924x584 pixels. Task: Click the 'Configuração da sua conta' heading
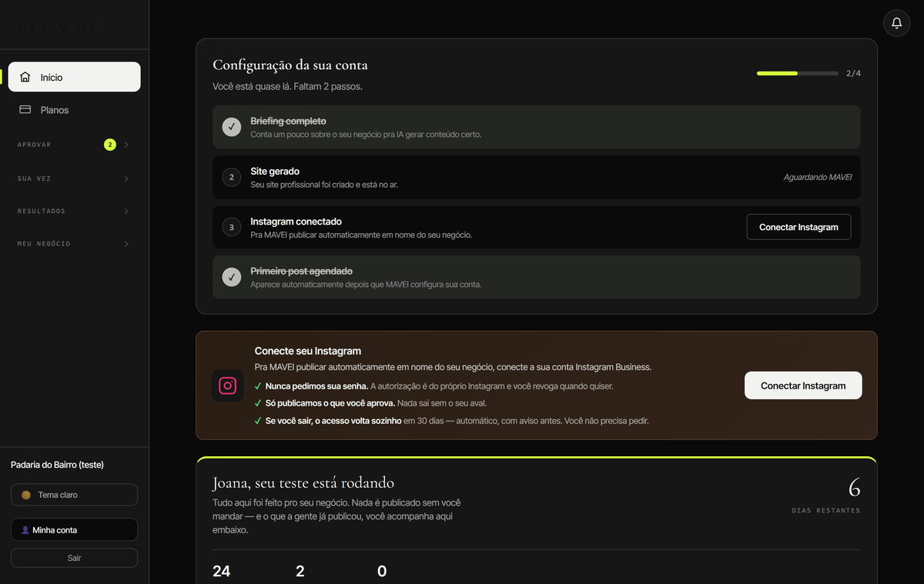click(290, 65)
